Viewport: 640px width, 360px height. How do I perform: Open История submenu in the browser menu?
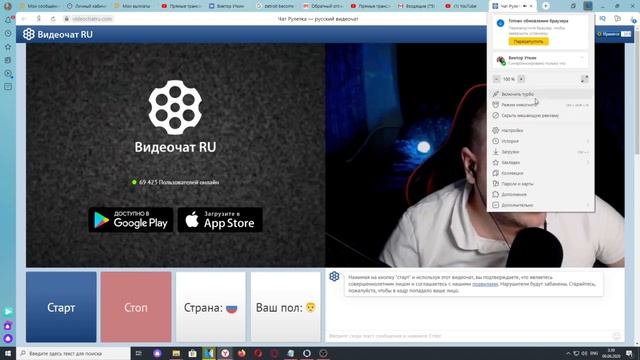tap(540, 141)
